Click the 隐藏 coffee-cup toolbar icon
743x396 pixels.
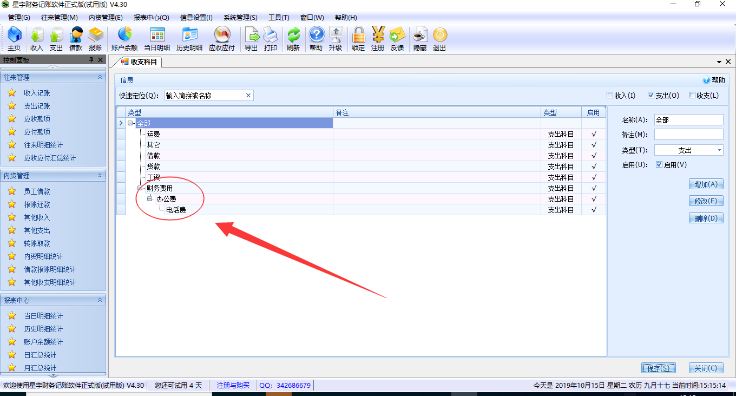click(420, 38)
